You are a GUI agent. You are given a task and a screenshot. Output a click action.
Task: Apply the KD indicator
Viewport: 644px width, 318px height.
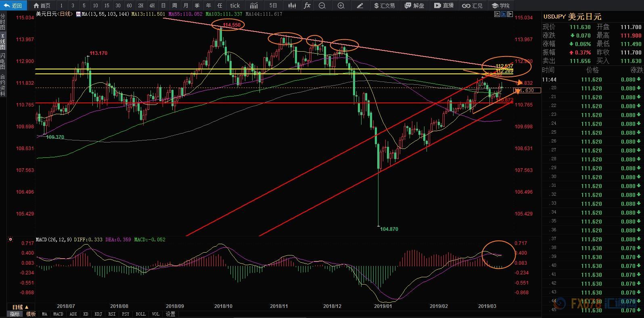click(86, 314)
